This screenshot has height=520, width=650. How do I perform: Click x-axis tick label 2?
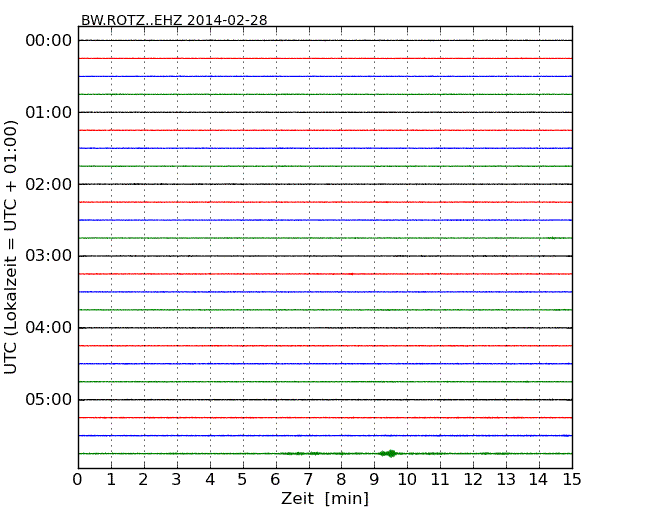tap(143, 480)
